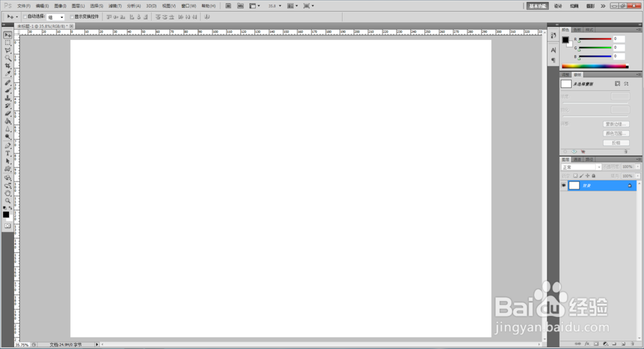The height and width of the screenshot is (349, 644).
Task: Add vector mask in Masks panel
Action: tap(626, 84)
